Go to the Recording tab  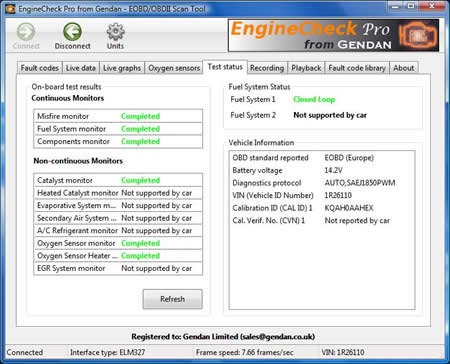(x=267, y=68)
